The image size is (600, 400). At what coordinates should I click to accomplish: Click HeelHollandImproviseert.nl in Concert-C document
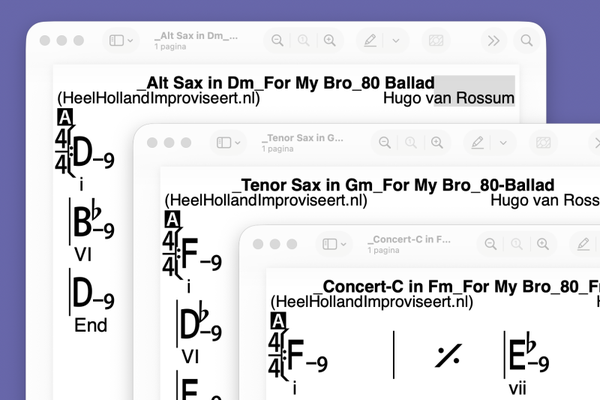point(372,302)
